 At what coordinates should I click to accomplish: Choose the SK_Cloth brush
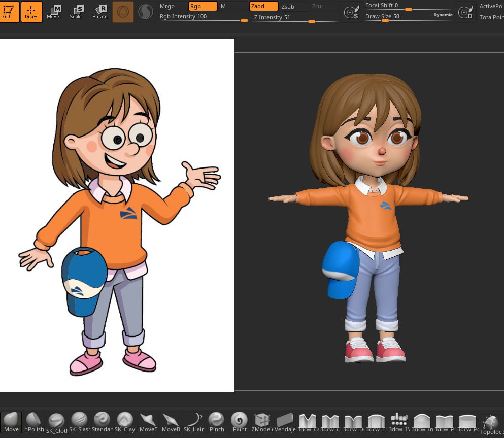pyautogui.click(x=56, y=421)
